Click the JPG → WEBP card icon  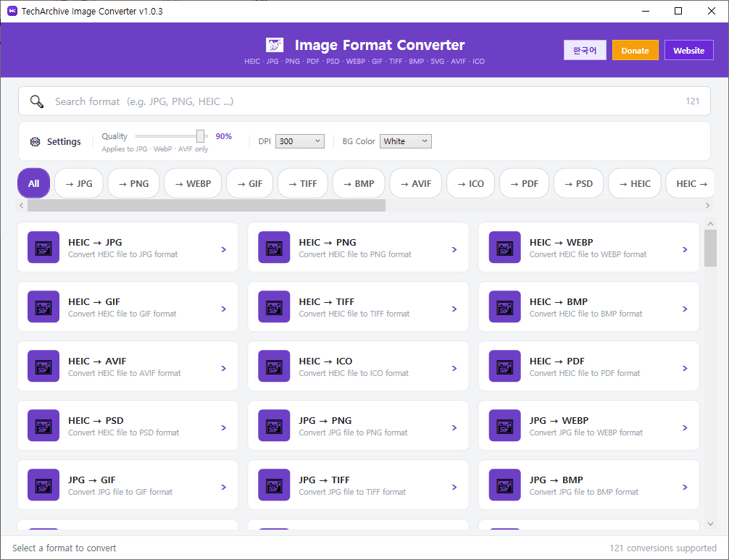pos(504,426)
